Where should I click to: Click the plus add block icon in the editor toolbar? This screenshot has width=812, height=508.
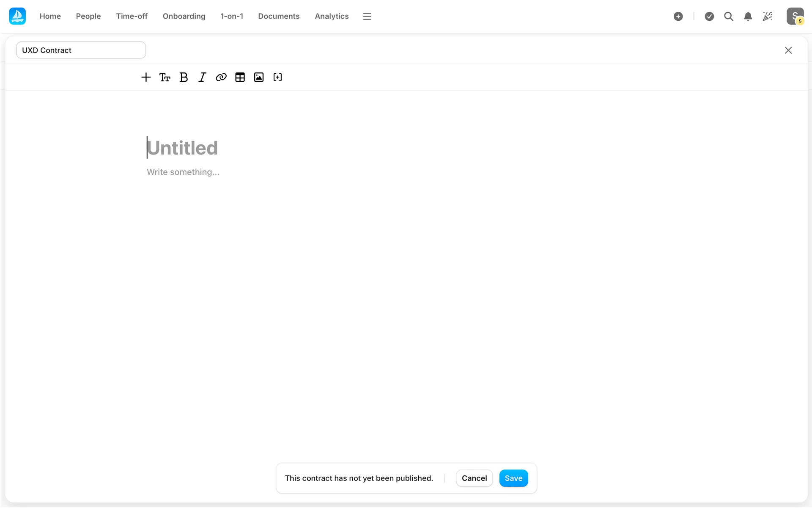[146, 77]
